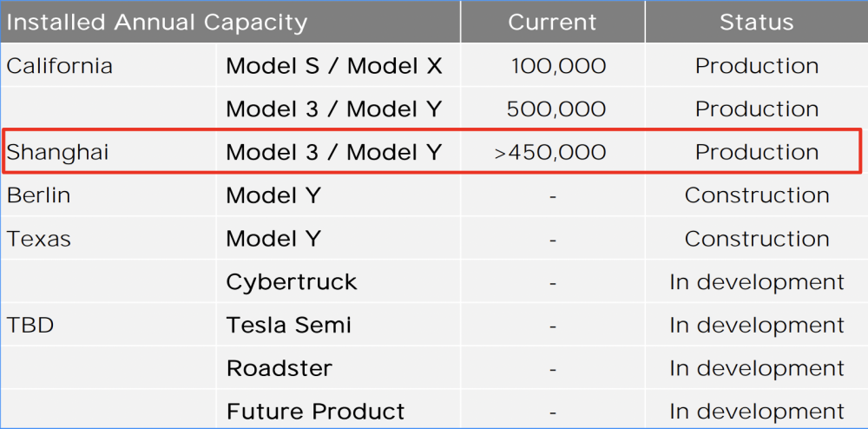
Task: Click the >450,000 capacity value
Action: point(550,153)
